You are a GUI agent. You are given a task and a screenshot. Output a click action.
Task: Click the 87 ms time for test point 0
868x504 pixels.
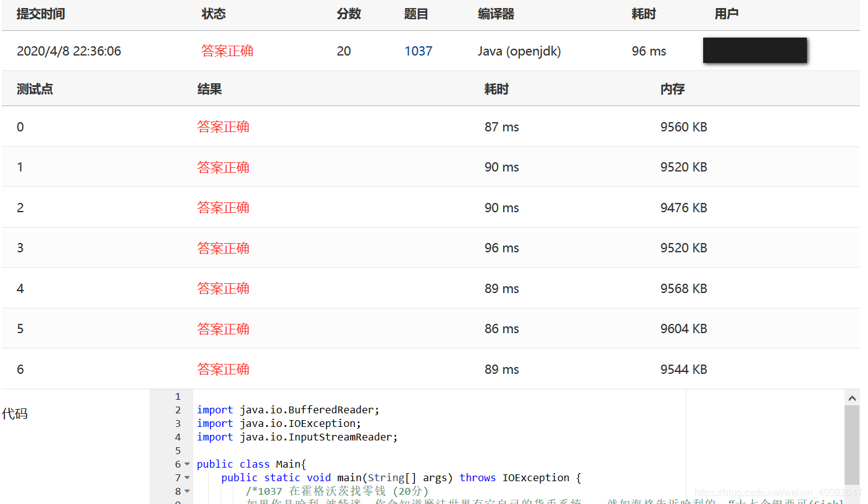click(x=502, y=127)
